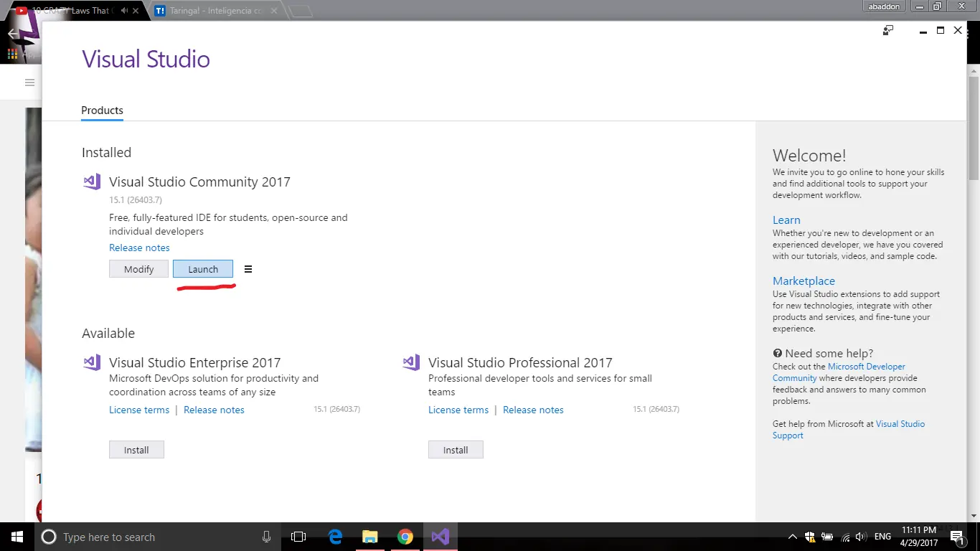The width and height of the screenshot is (980, 551).
Task: Click the Visual Studio Community 2017 logo icon
Action: point(92,182)
